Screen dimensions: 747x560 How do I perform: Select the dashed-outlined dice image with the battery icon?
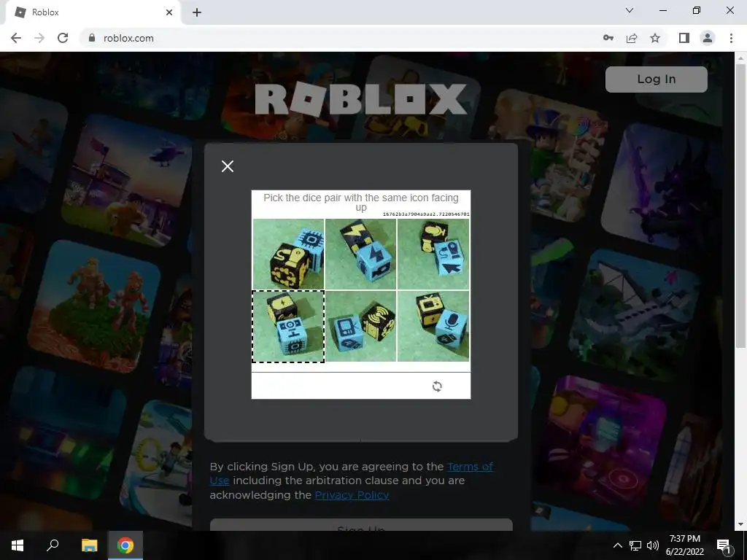(x=288, y=327)
